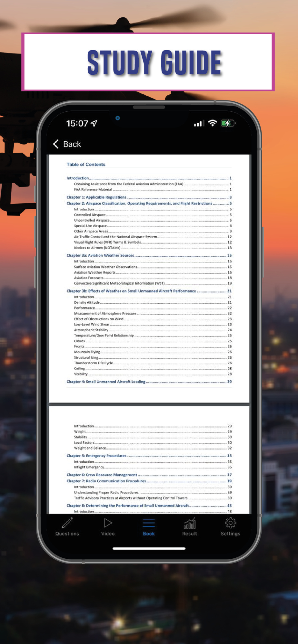Image resolution: width=298 pixels, height=644 pixels.
Task: Select 'Measurement of Atmosphere Pressure' row
Action: [153, 313]
